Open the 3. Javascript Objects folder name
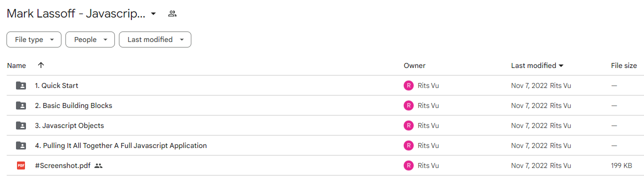Viewport: 644px width, 185px height. pyautogui.click(x=69, y=125)
